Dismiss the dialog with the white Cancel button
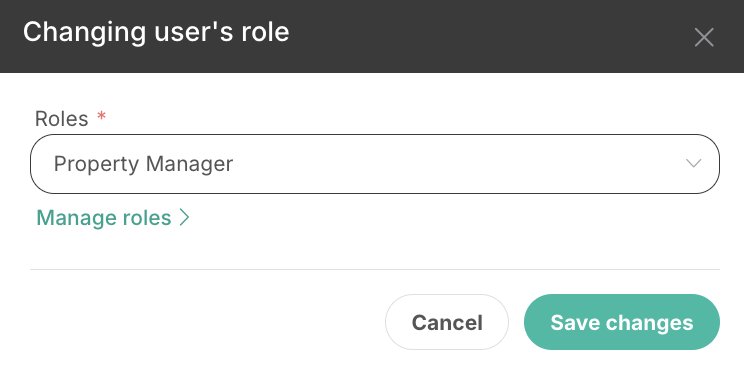The width and height of the screenshot is (744, 371). pyautogui.click(x=446, y=322)
